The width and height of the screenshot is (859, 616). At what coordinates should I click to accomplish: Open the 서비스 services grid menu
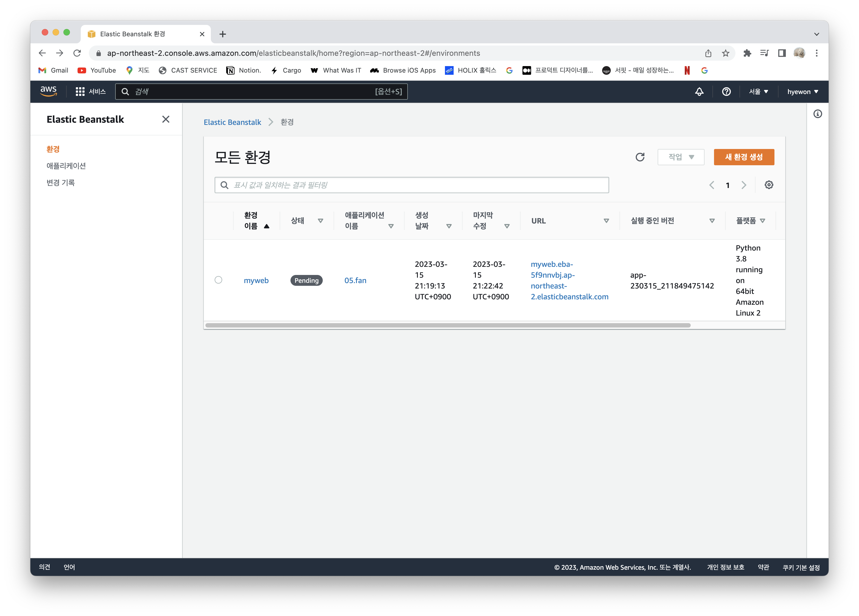(91, 92)
